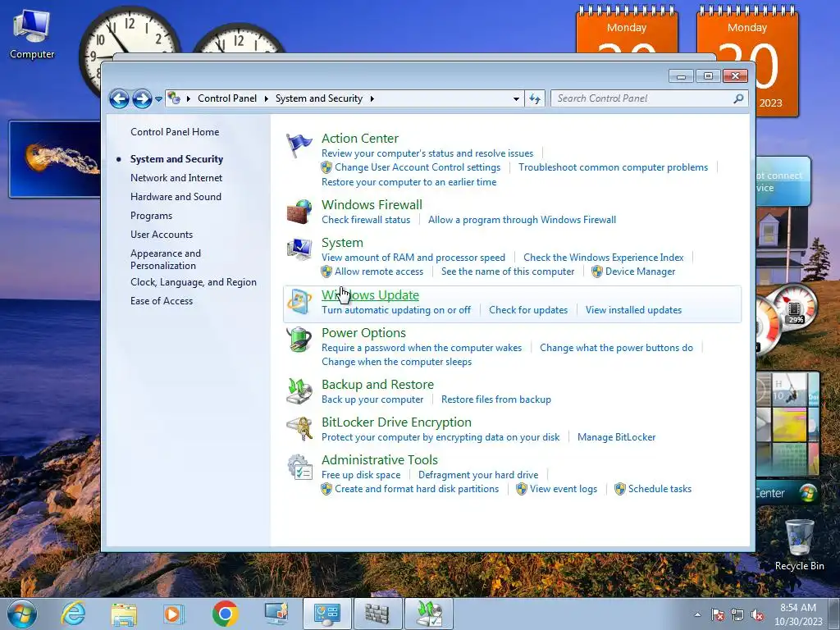Click the jellyfish slideshow gadget thumbnail
Viewport: 840px width, 630px height.
(x=55, y=159)
